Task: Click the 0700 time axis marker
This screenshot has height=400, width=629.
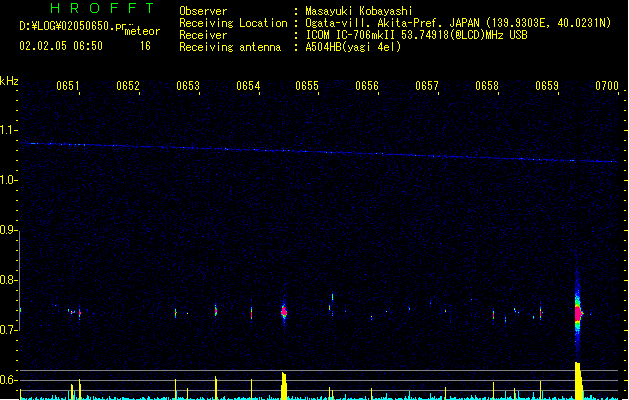Action: click(607, 86)
